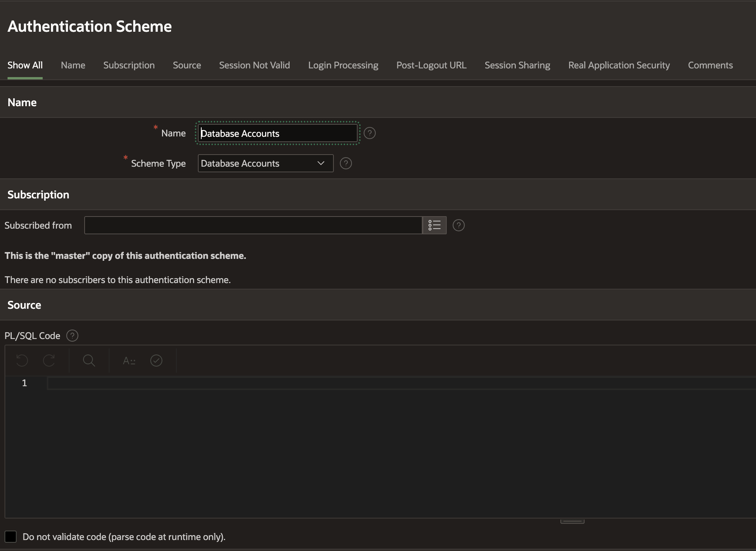Click the "master" copy notice text
756x551 pixels.
[x=125, y=255]
